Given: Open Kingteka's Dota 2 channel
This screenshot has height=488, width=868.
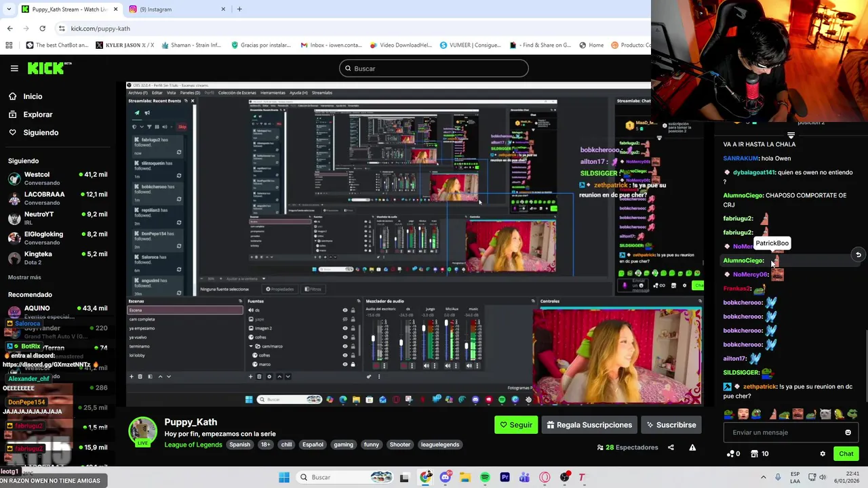Looking at the screenshot, I should 57,258.
